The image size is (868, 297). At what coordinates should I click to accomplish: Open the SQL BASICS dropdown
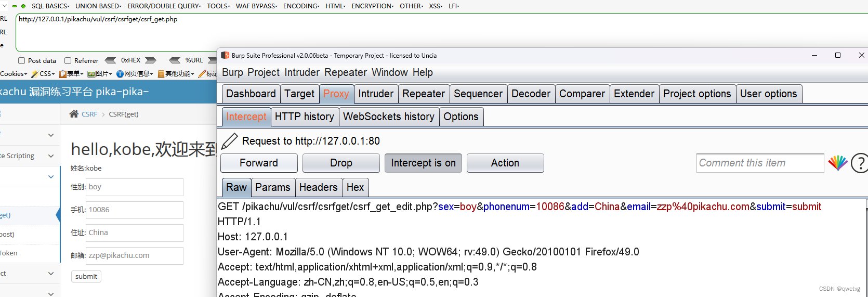(x=50, y=6)
